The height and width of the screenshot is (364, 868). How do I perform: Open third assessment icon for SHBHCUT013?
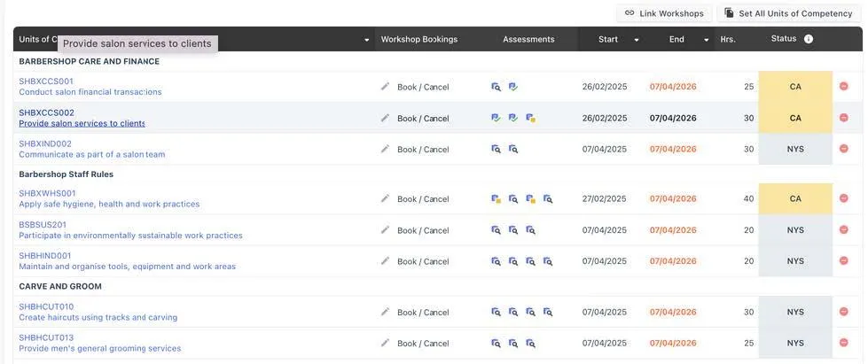point(530,344)
